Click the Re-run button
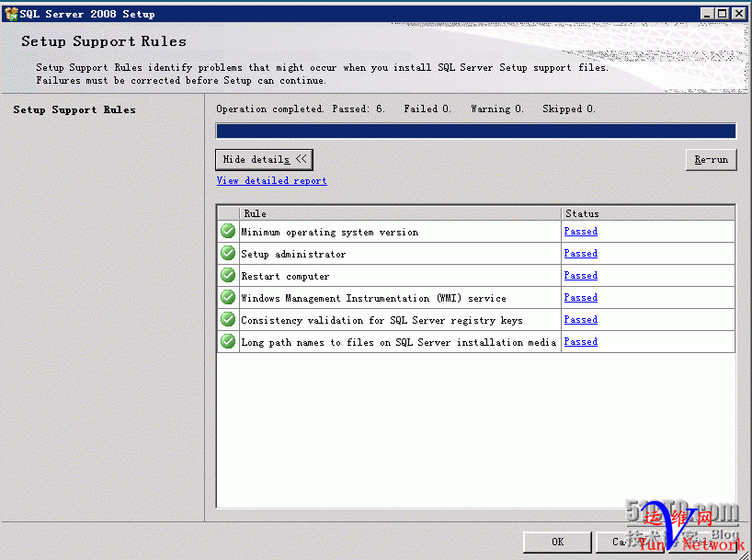752x560 pixels. pos(712,159)
